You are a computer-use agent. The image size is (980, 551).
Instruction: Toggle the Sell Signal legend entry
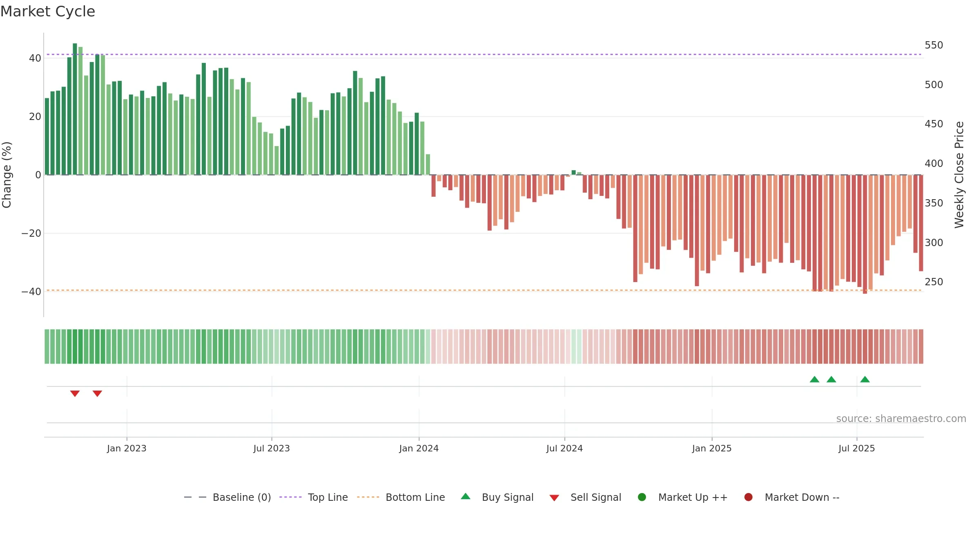[x=586, y=497]
